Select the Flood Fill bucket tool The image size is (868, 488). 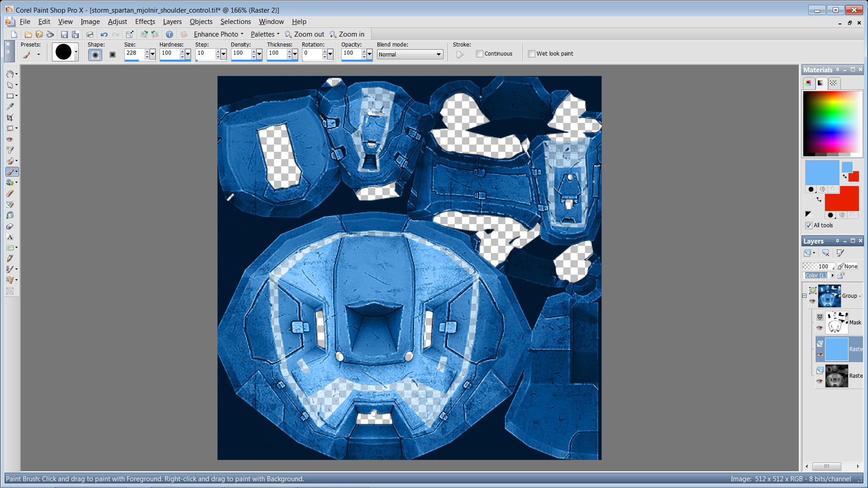[x=10, y=215]
